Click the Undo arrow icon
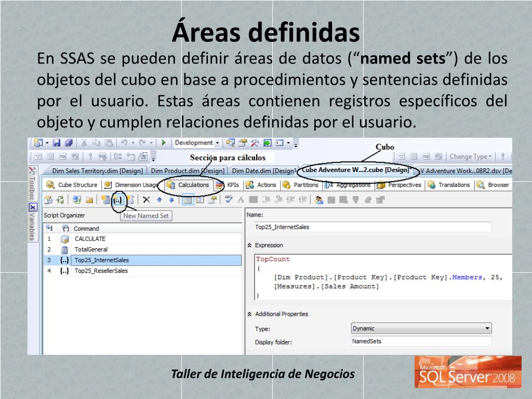The width and height of the screenshot is (532, 399). [x=124, y=143]
